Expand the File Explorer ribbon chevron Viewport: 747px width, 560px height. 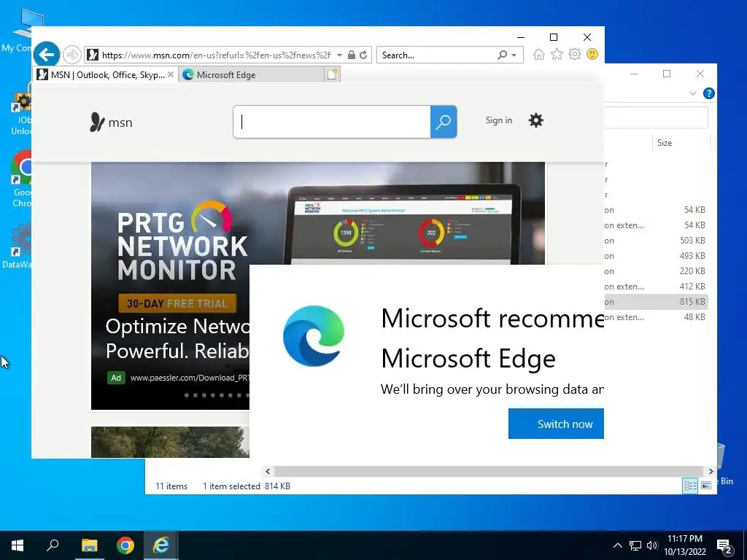693,93
